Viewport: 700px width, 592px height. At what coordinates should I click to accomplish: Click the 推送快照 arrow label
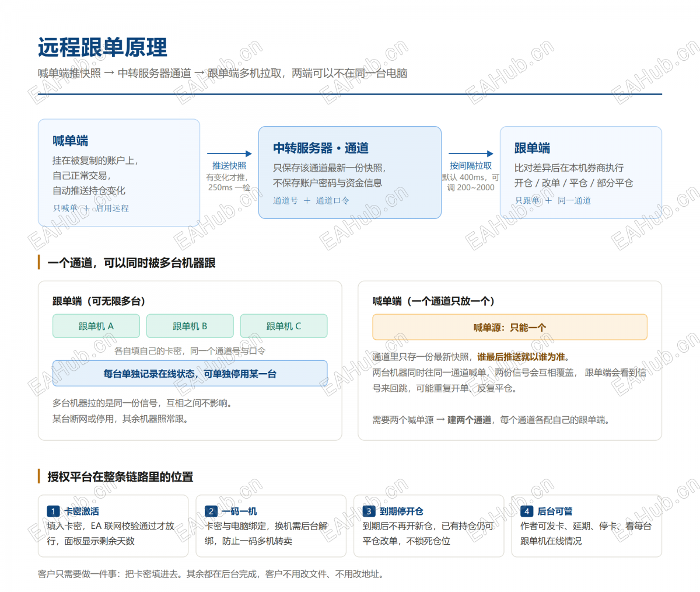(229, 166)
